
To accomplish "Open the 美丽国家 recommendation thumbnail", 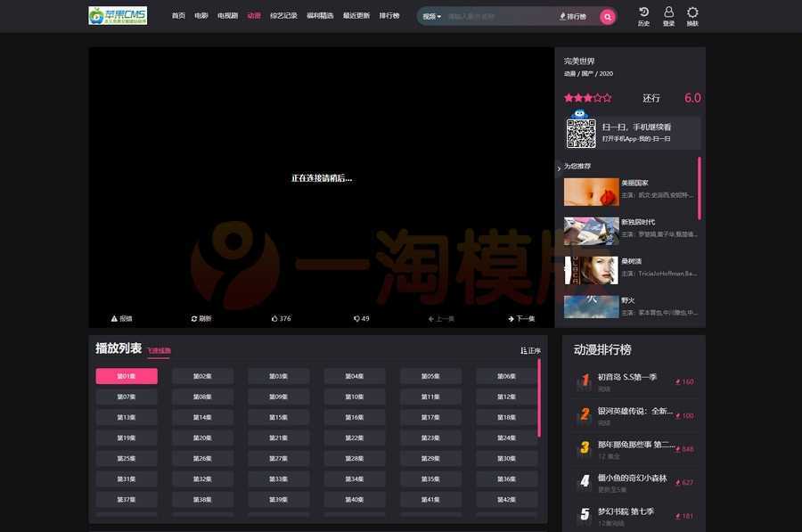I will [x=591, y=192].
